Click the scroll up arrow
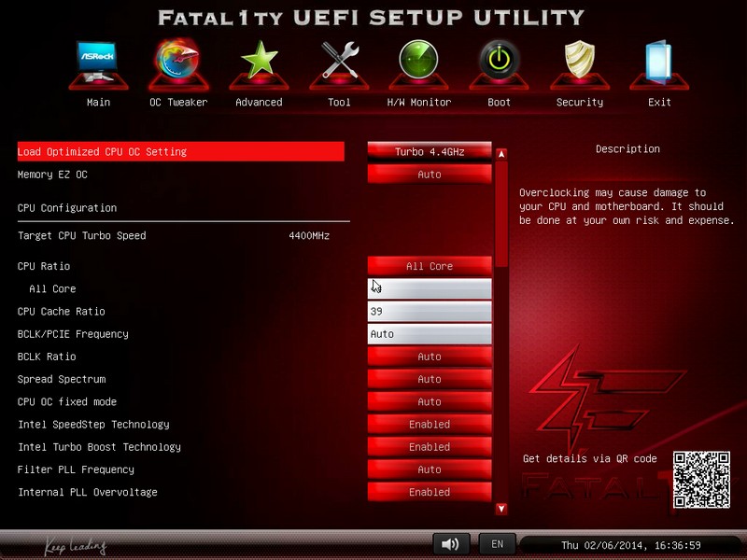 pyautogui.click(x=501, y=154)
